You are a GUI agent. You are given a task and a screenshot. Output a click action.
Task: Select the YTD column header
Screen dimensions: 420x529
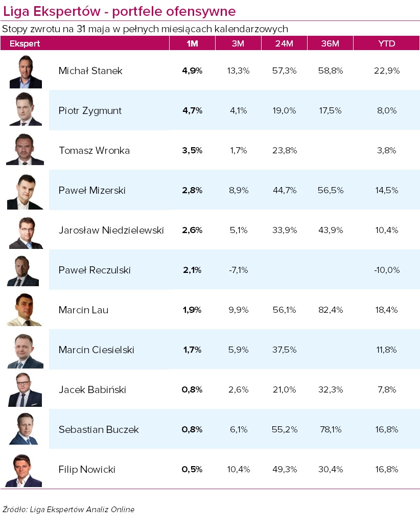tap(386, 43)
